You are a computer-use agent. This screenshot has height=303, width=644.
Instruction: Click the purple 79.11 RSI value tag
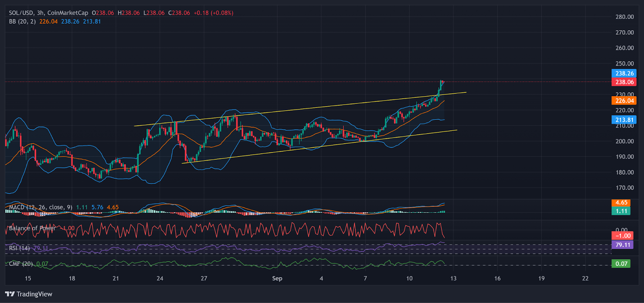(x=622, y=245)
